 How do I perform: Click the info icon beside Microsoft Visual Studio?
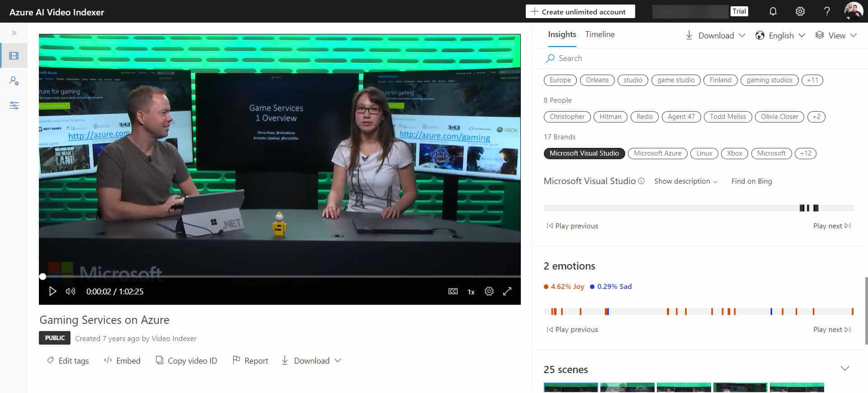click(x=641, y=181)
